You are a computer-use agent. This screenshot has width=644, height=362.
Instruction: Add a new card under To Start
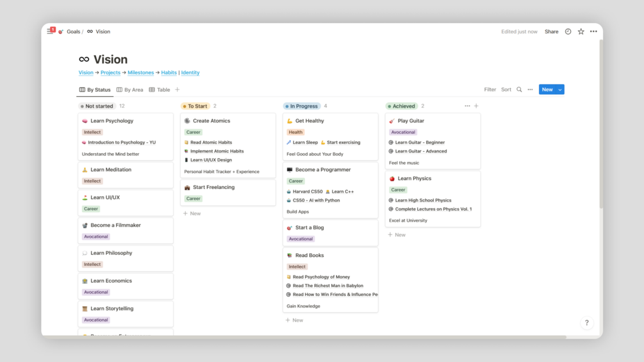(192, 213)
